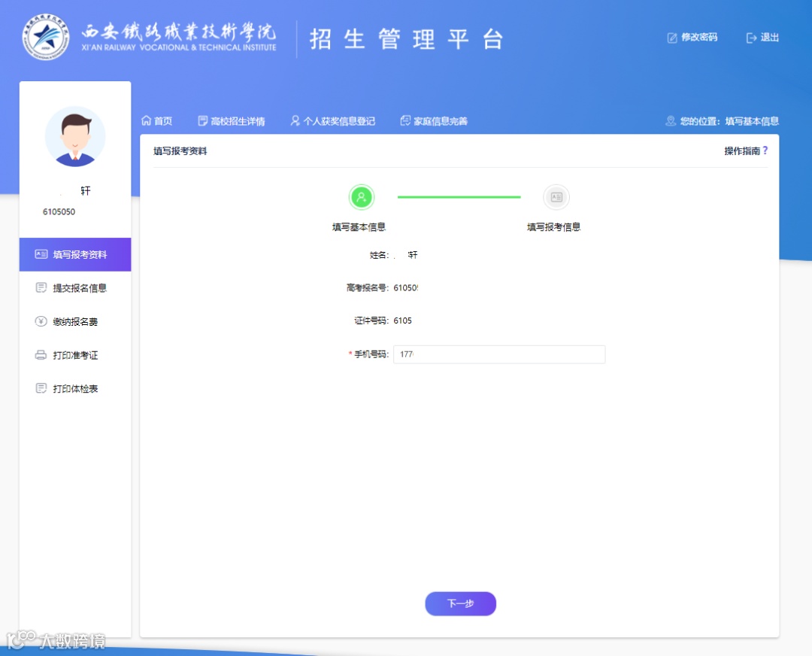
Task: Click the 修改密码 edit icon
Action: click(x=672, y=38)
